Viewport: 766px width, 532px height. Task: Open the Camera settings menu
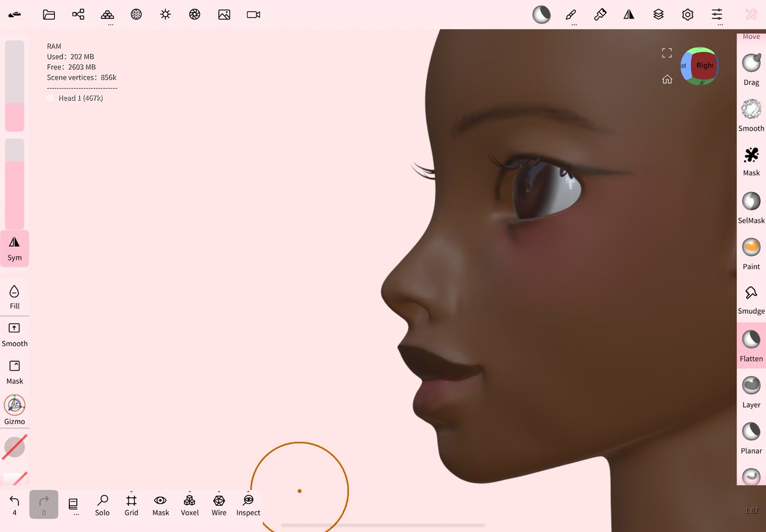253,14
